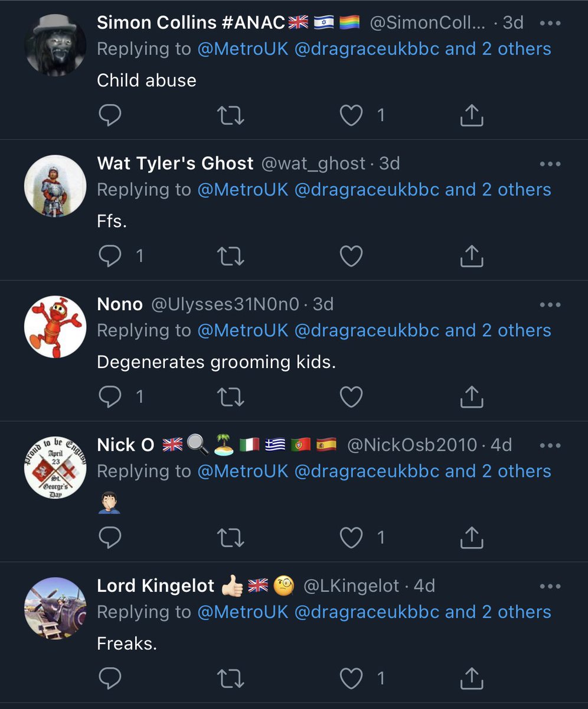Viewport: 588px width, 709px height.
Task: Share Simon Collins' tweet
Action: tap(472, 116)
